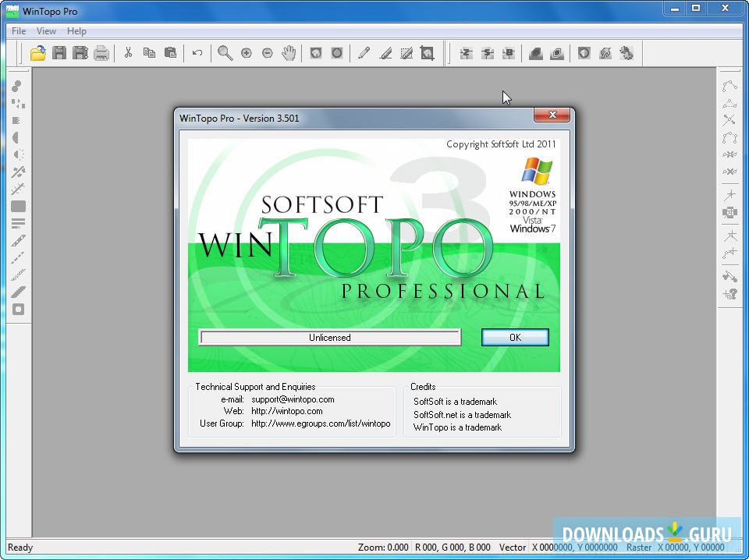Open the View menu
The width and height of the screenshot is (749, 560).
(46, 31)
